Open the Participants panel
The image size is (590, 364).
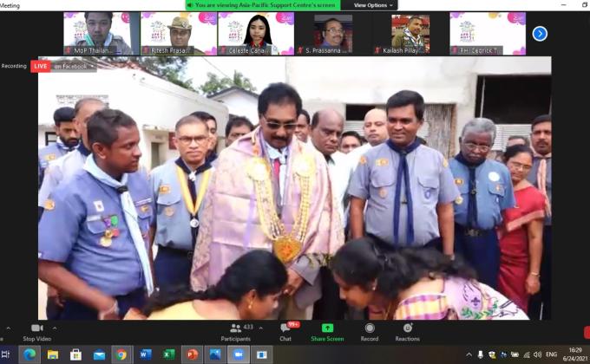[x=236, y=333]
